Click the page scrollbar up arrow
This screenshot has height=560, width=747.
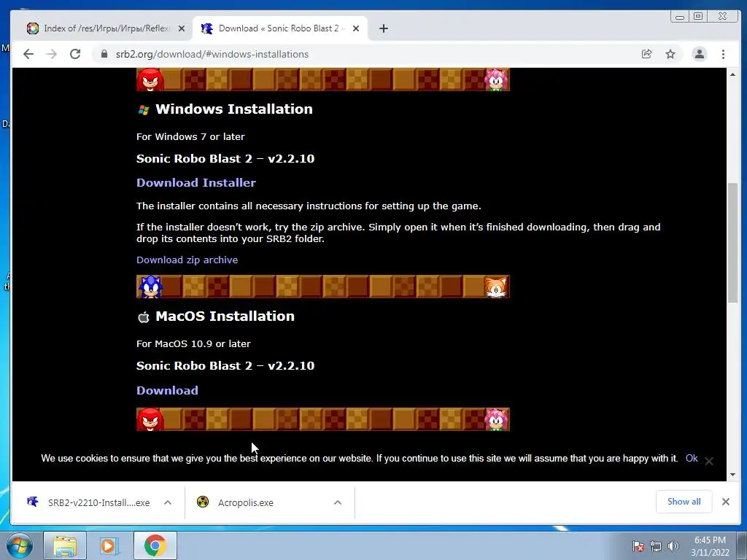point(732,74)
